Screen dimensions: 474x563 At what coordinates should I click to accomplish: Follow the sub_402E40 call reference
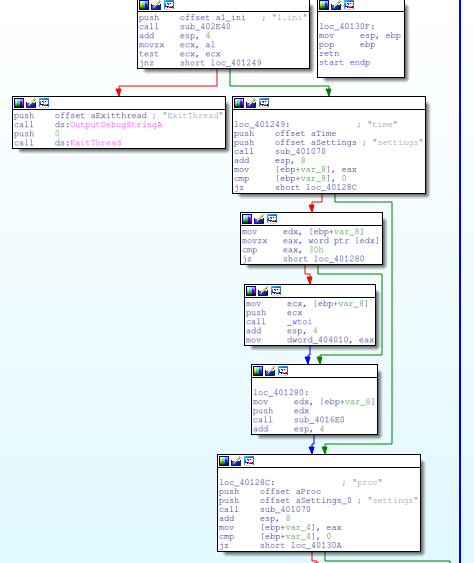(205, 27)
